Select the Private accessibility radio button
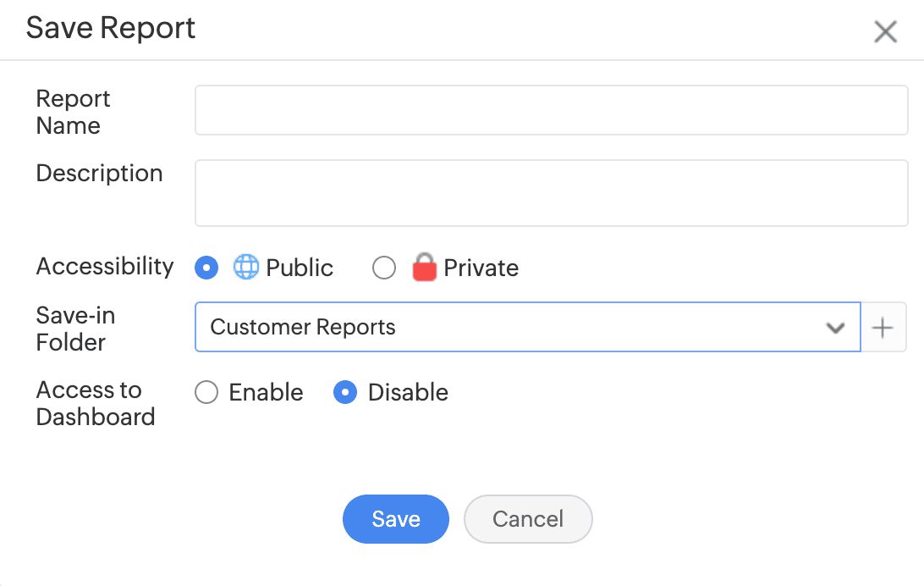Screen dimensions: 924x586 click(x=384, y=268)
